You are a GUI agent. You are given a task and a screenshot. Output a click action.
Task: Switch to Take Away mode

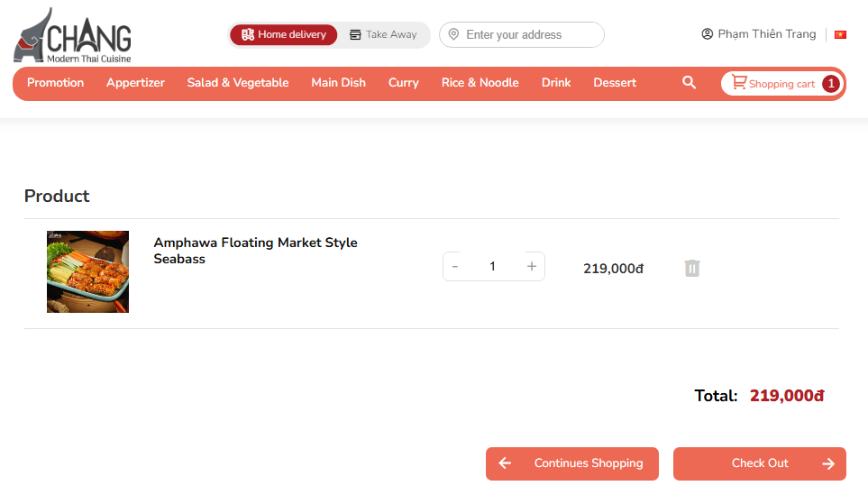point(383,34)
